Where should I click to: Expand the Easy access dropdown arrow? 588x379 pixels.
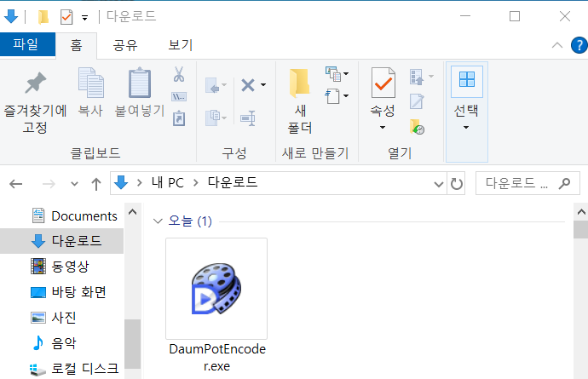(x=346, y=95)
